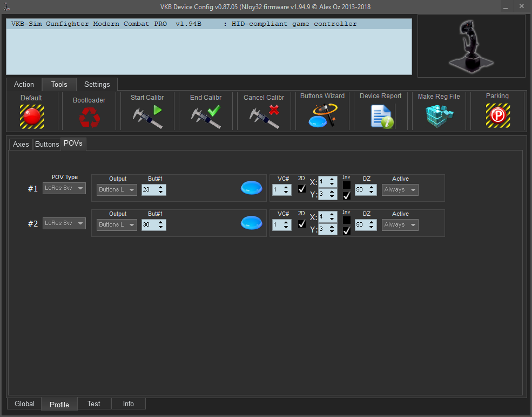
Task: Open the Settings tab
Action: [x=97, y=84]
